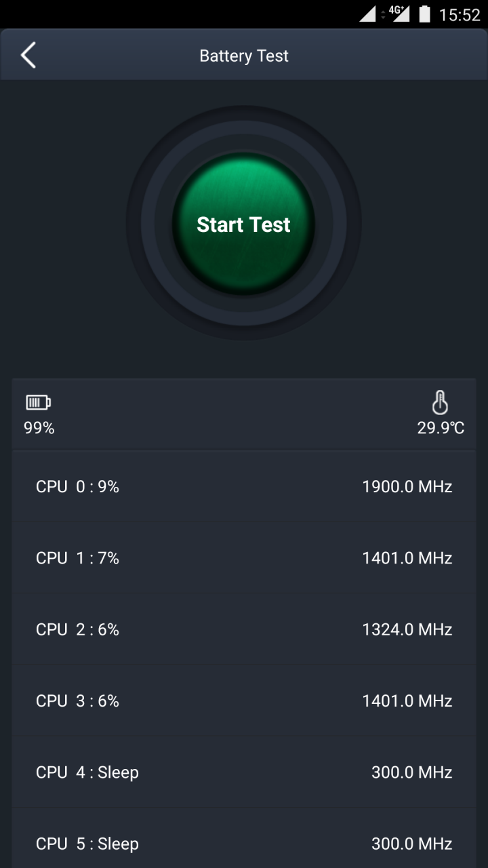The width and height of the screenshot is (488, 868).
Task: Select the CPU 0 : 9% row
Action: coord(244,486)
